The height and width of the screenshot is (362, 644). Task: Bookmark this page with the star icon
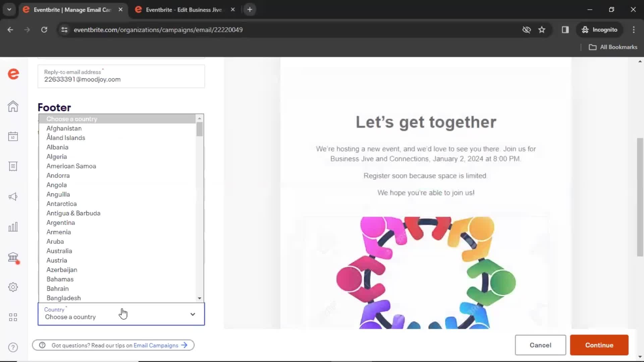click(542, 30)
